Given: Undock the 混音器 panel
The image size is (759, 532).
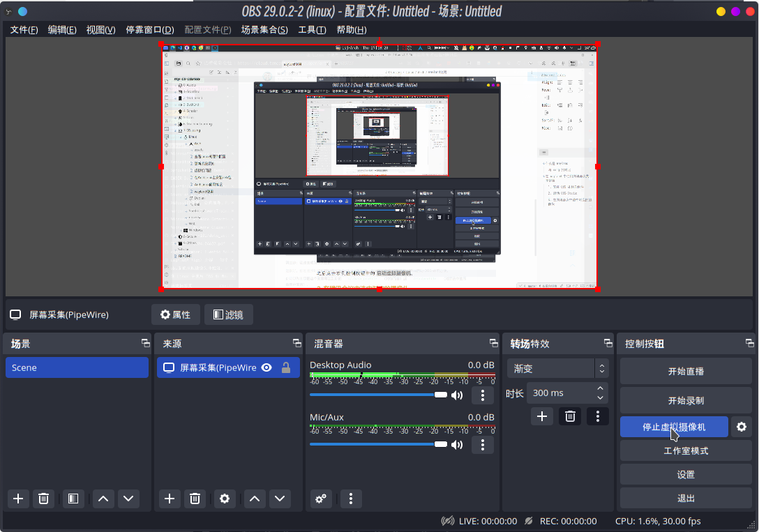Looking at the screenshot, I should tap(493, 343).
